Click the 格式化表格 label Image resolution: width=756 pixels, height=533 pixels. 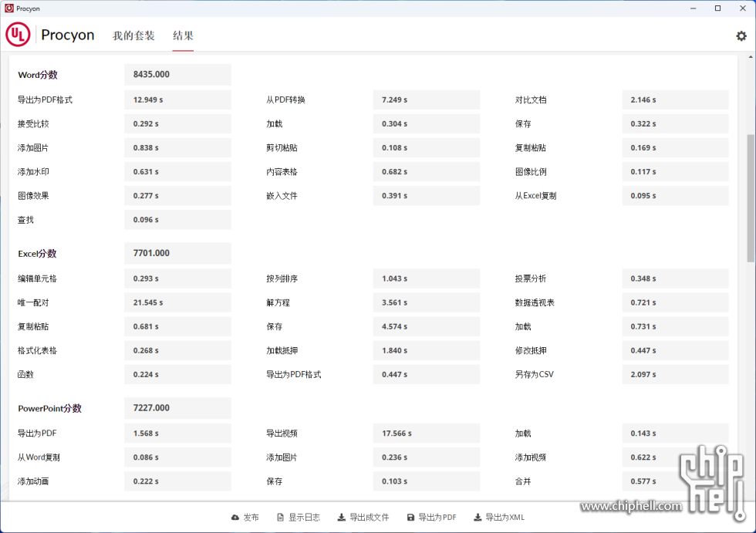tap(37, 350)
